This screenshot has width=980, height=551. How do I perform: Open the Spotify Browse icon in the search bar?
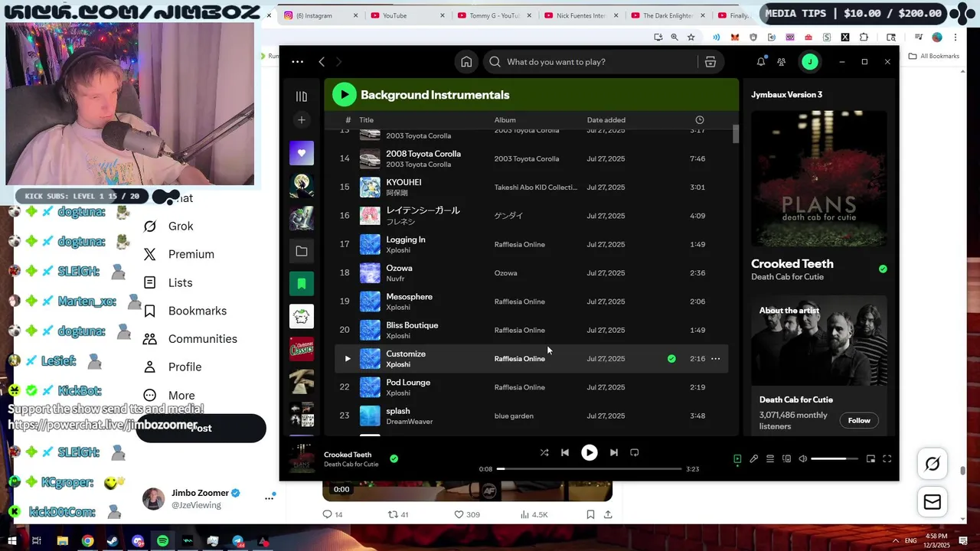coord(710,62)
